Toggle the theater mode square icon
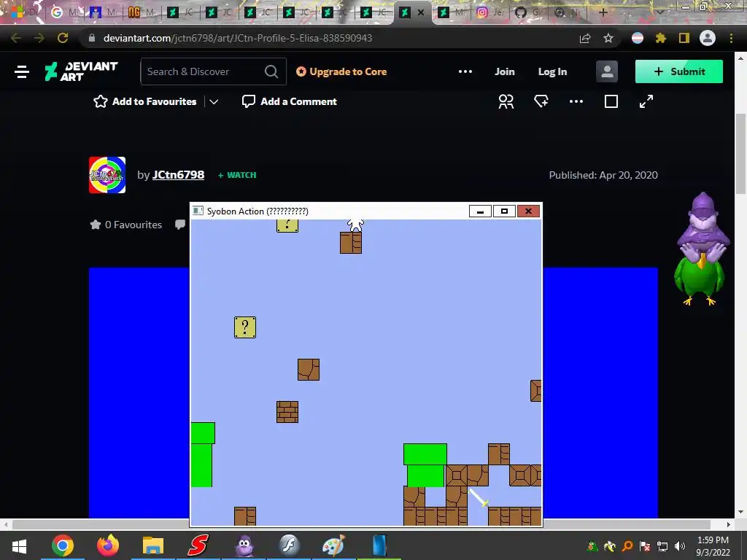This screenshot has width=747, height=560. [611, 101]
